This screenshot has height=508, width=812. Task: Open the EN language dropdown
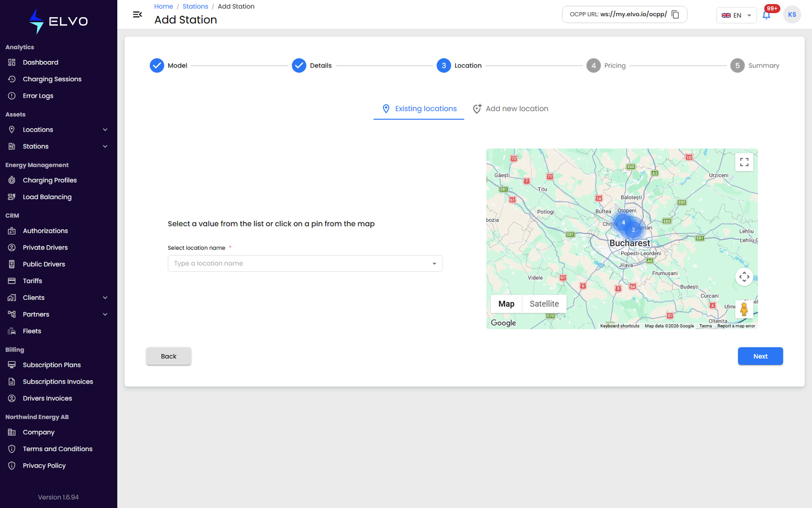click(x=736, y=15)
